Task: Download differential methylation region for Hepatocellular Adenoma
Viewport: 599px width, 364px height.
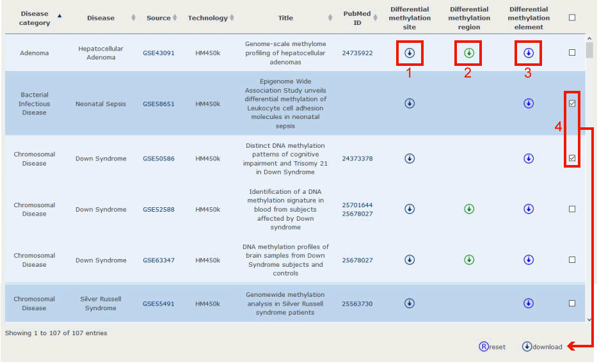Action: pyautogui.click(x=469, y=52)
